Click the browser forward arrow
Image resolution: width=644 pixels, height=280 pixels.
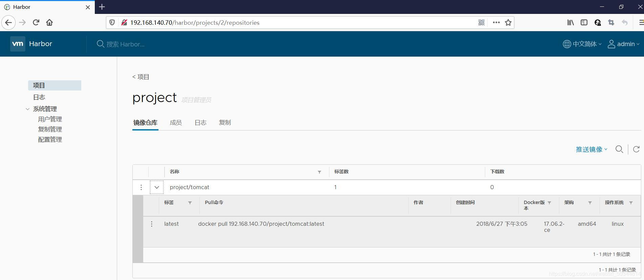[x=23, y=23]
